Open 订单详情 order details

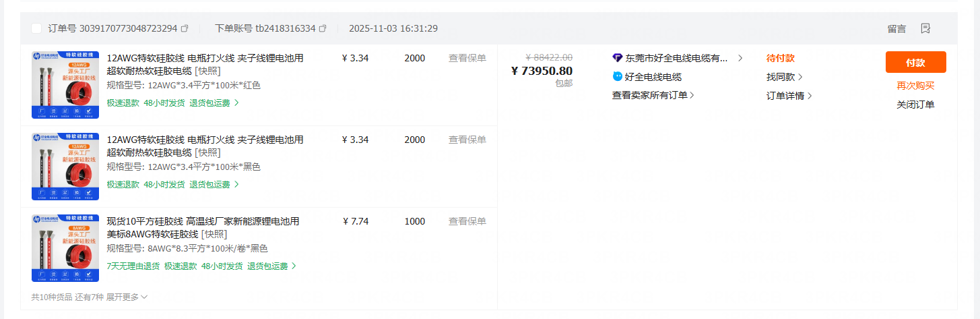[789, 96]
